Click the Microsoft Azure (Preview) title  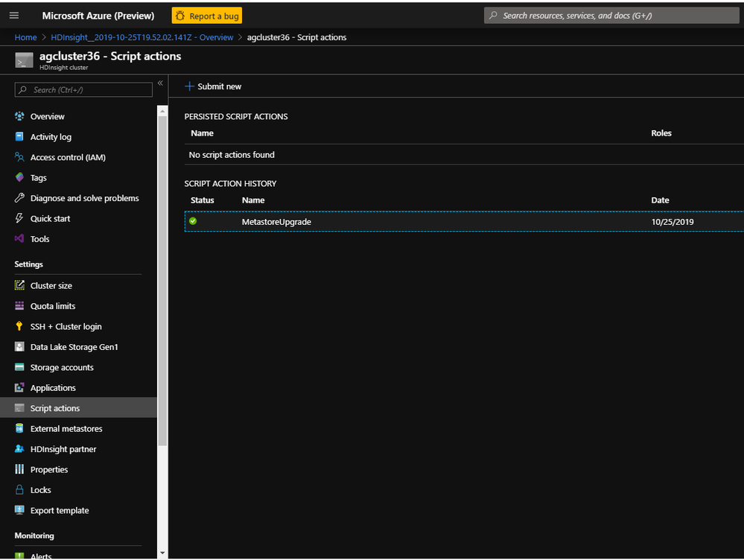point(98,16)
